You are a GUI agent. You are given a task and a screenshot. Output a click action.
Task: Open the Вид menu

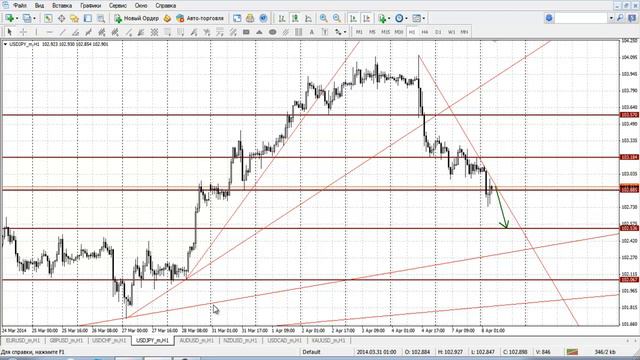click(x=39, y=6)
